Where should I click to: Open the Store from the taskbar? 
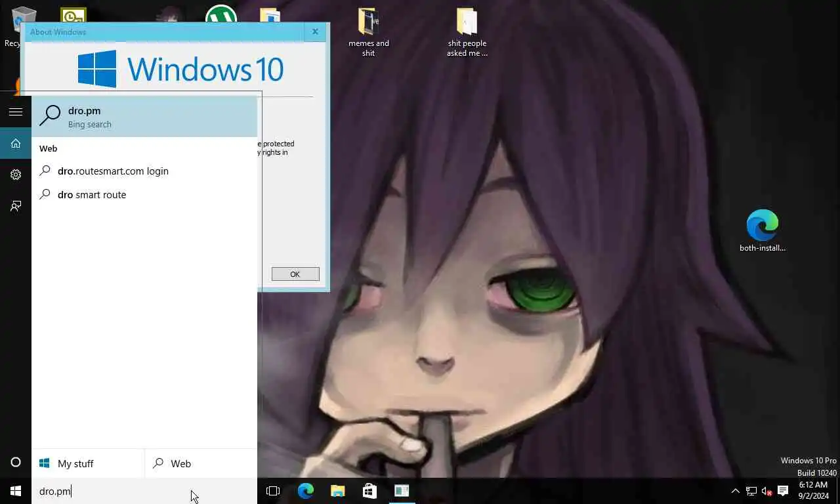[x=369, y=491]
